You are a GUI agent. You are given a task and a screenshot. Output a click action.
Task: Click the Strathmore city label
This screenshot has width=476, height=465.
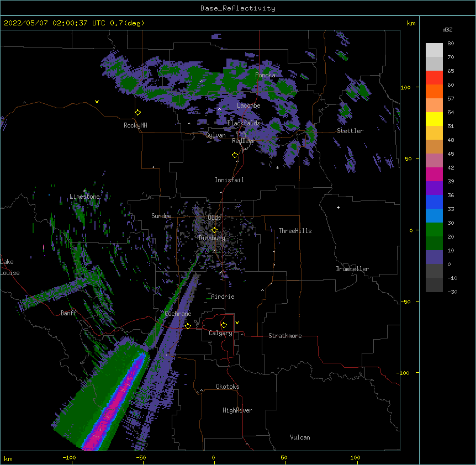tap(285, 336)
